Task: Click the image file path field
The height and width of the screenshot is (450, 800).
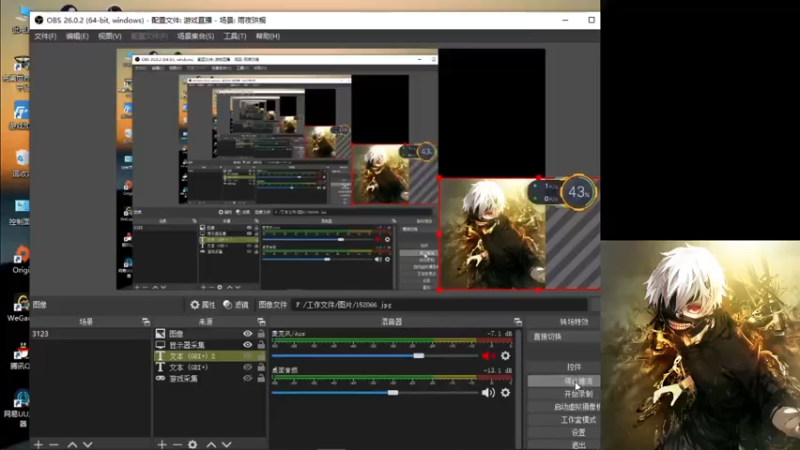Action: click(x=440, y=305)
